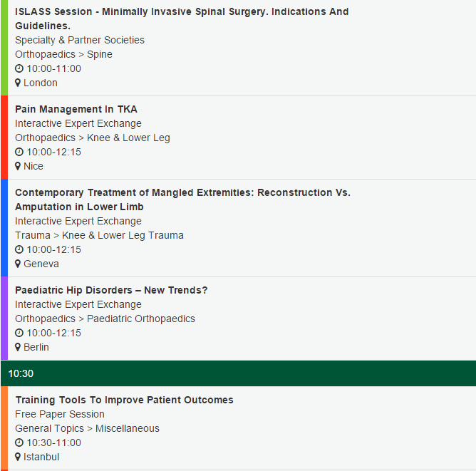This screenshot has width=476, height=471.
Task: Click the green color bar of ISLASS session
Action: pyautogui.click(x=4, y=48)
